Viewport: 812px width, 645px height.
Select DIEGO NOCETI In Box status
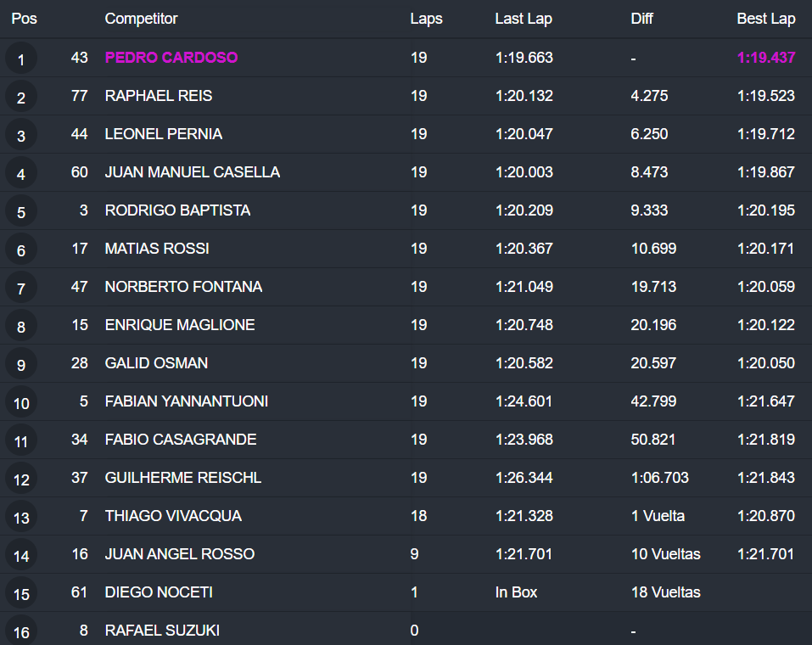tap(516, 592)
